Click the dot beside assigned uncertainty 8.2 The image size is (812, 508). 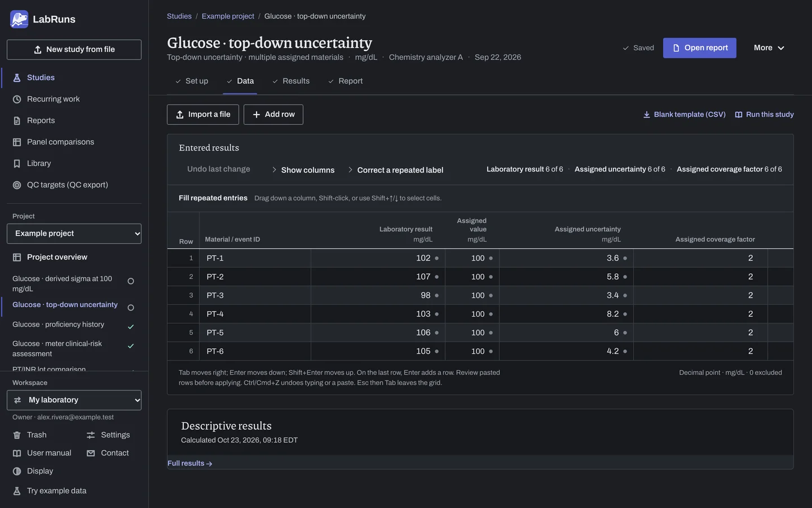tap(625, 314)
